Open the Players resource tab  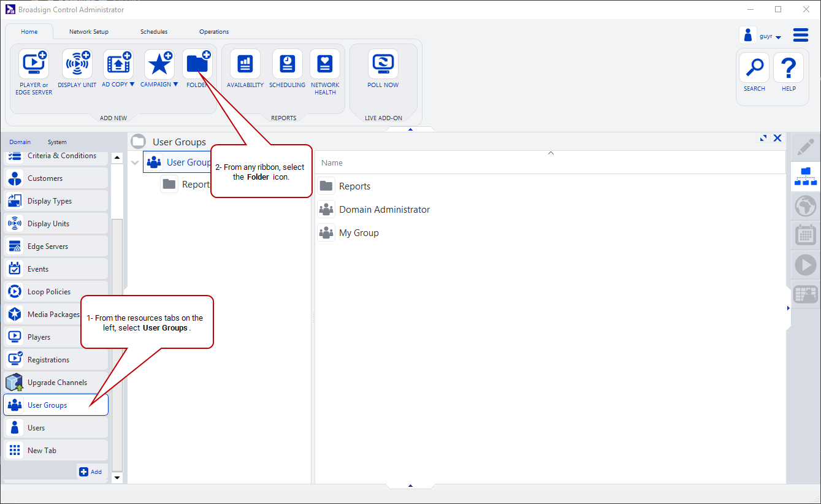tap(56, 337)
